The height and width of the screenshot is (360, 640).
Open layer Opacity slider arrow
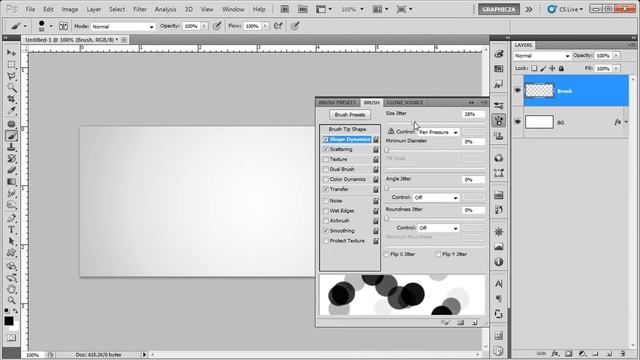click(616, 56)
